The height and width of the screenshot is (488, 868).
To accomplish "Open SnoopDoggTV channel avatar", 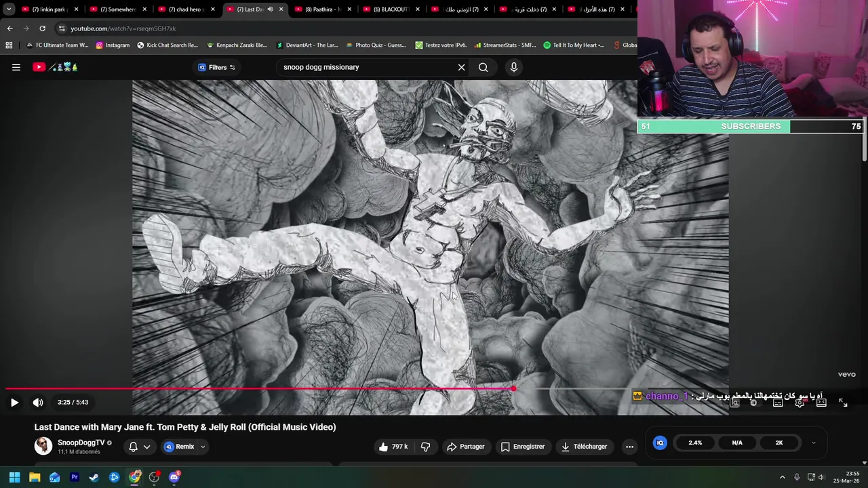I will pyautogui.click(x=43, y=446).
